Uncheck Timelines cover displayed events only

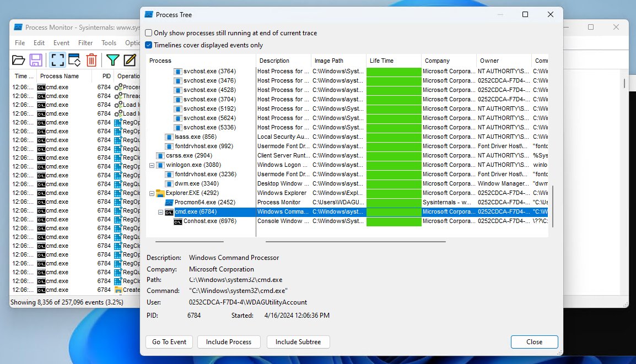click(149, 45)
